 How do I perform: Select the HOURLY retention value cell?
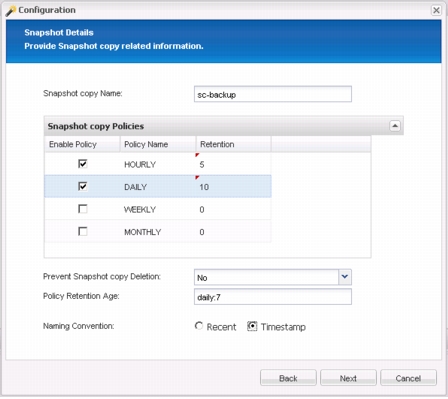pyautogui.click(x=233, y=164)
